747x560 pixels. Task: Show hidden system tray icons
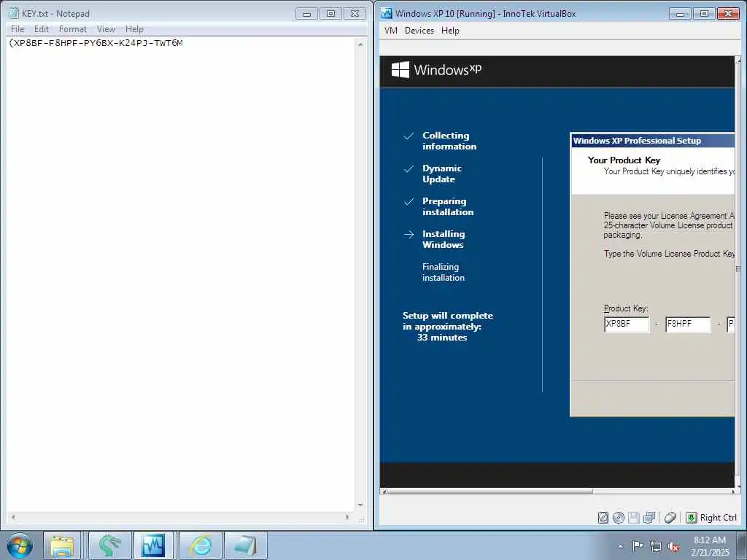pos(620,546)
